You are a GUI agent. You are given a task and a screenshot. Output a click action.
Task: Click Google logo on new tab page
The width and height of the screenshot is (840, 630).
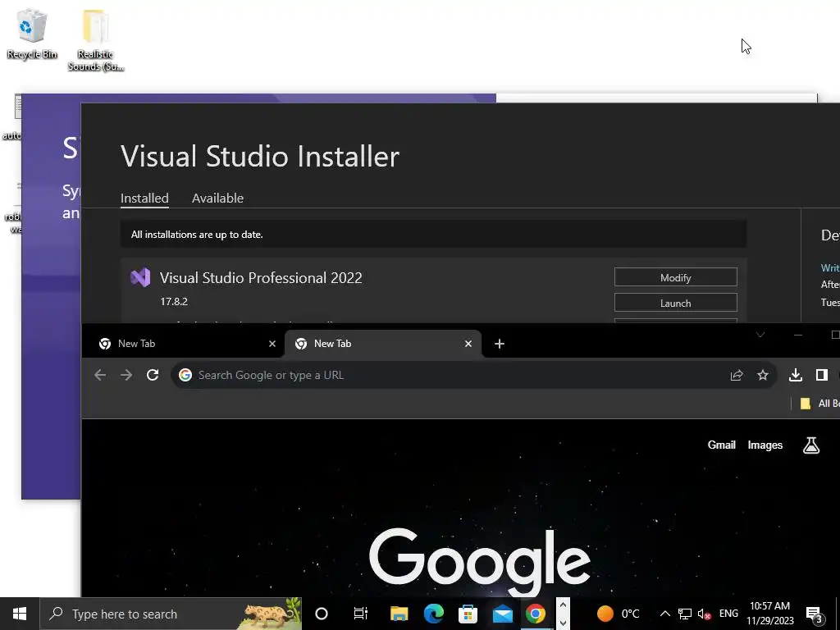pyautogui.click(x=479, y=561)
